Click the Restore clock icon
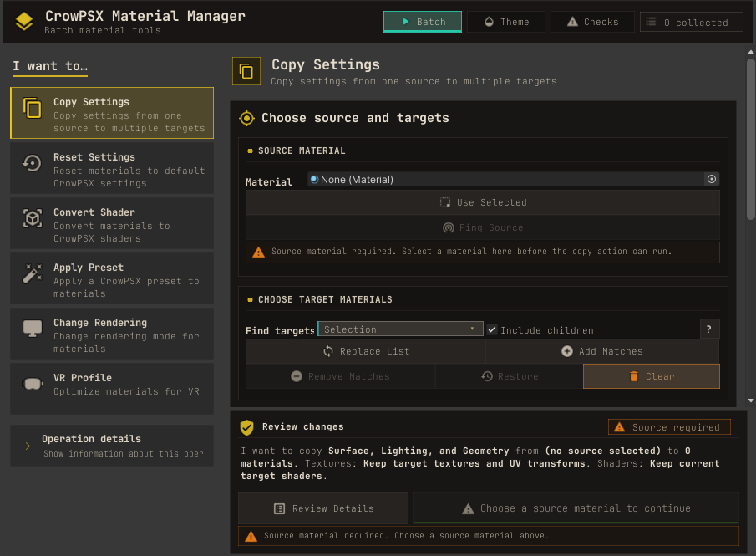 coord(487,376)
